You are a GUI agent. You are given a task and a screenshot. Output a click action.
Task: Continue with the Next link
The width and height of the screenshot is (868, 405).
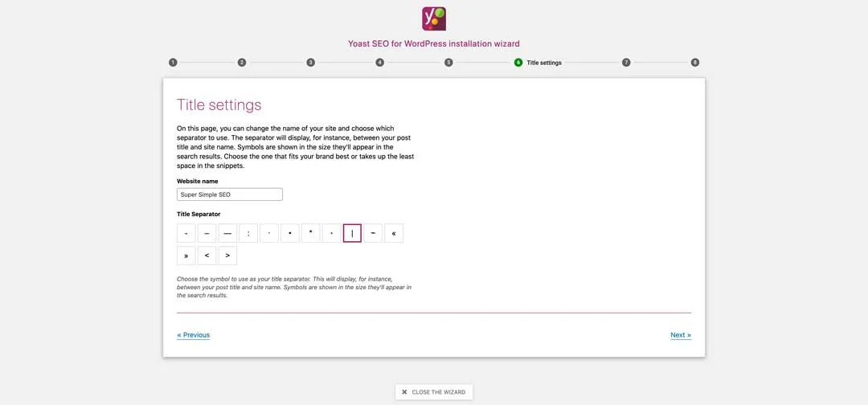(681, 335)
